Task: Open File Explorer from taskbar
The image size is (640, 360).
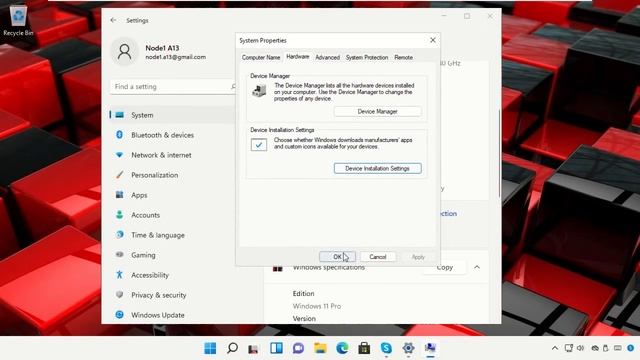Action: pyautogui.click(x=320, y=348)
